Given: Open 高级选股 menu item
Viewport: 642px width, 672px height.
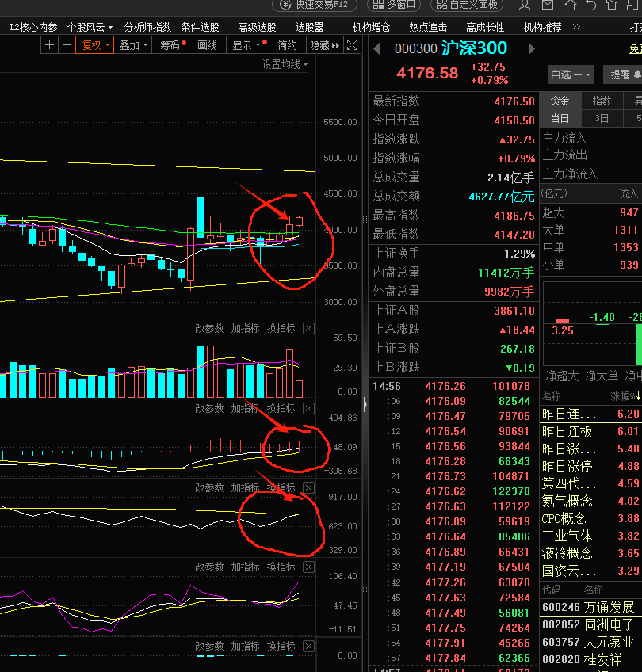Looking at the screenshot, I should click(257, 28).
